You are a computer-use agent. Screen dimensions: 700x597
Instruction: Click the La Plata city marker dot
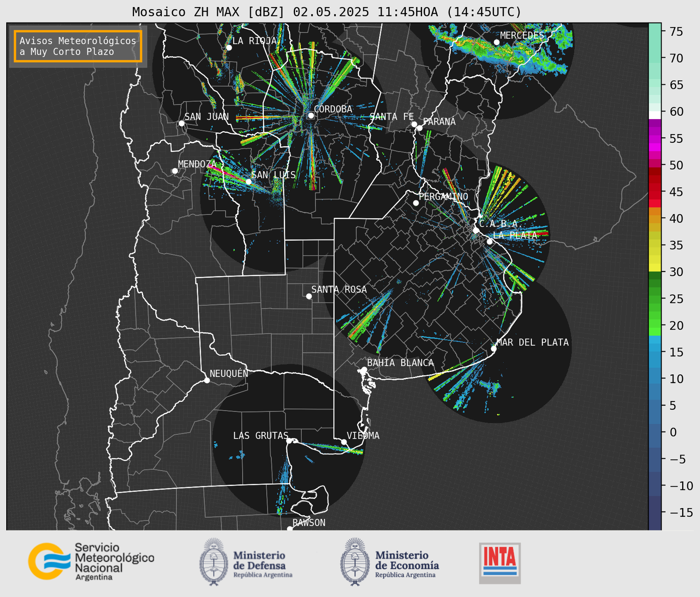(490, 242)
